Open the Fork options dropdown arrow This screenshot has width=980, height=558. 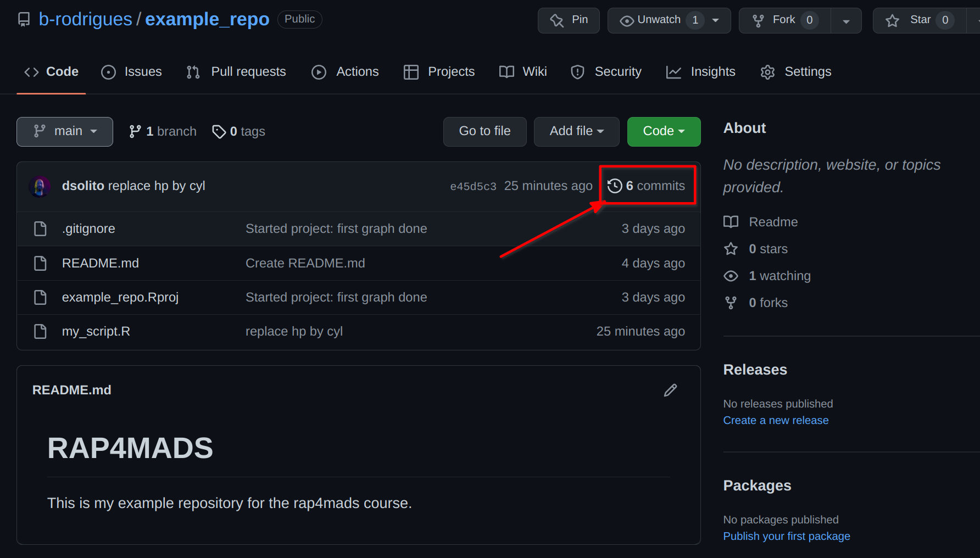click(846, 21)
